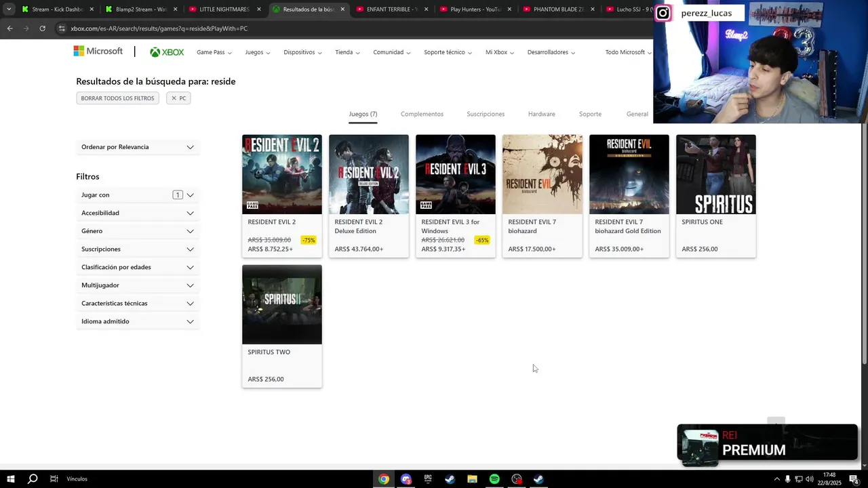Open RESIDENT EVIL 3 for Windows cover
Image resolution: width=868 pixels, height=488 pixels.
456,174
